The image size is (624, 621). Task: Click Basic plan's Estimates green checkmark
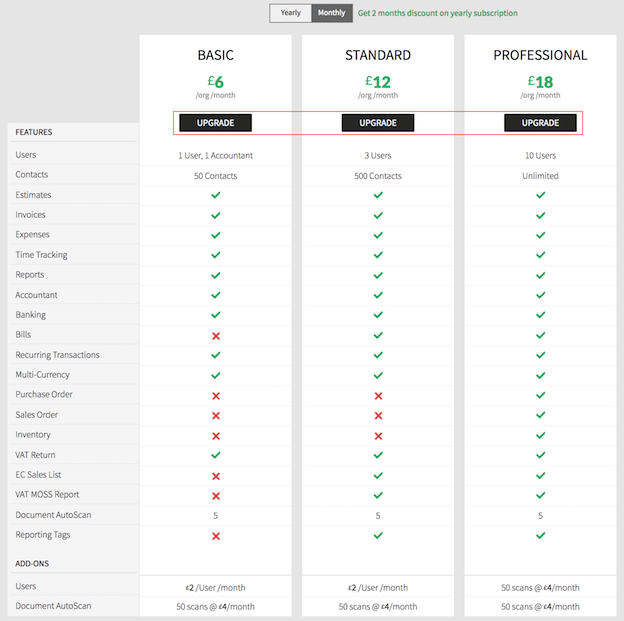point(215,195)
